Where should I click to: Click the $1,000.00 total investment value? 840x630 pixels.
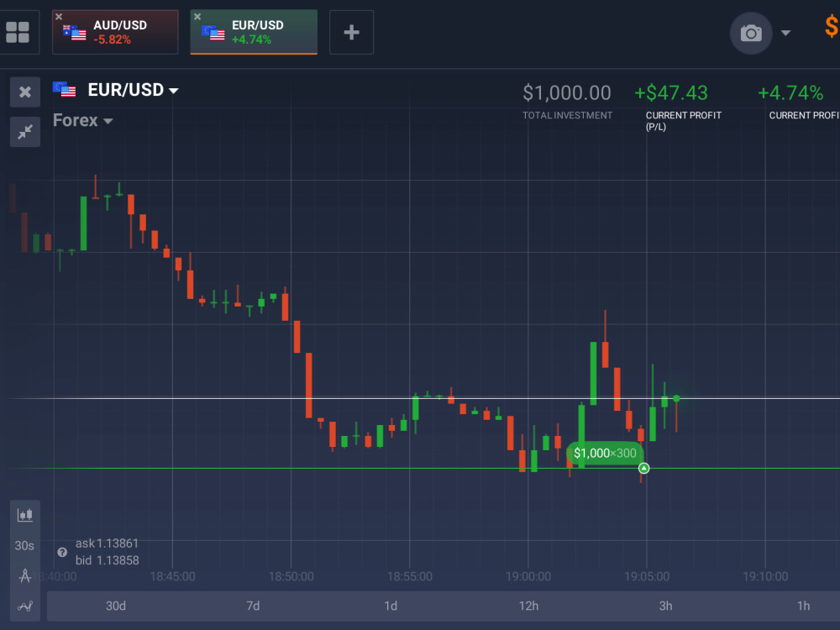pos(567,93)
